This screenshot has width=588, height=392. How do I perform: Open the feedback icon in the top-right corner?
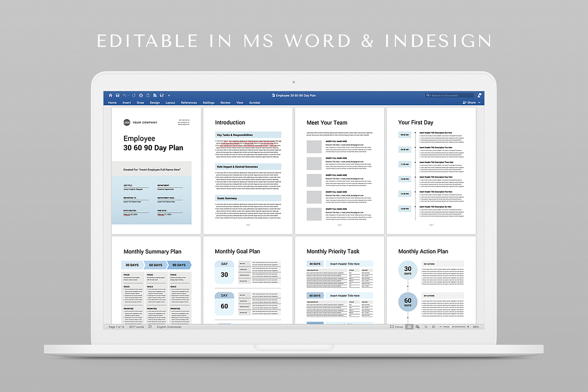point(479,95)
